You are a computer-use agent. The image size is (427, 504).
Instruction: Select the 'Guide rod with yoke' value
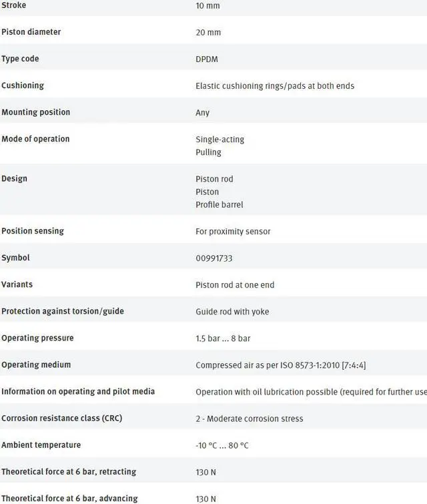click(x=232, y=312)
